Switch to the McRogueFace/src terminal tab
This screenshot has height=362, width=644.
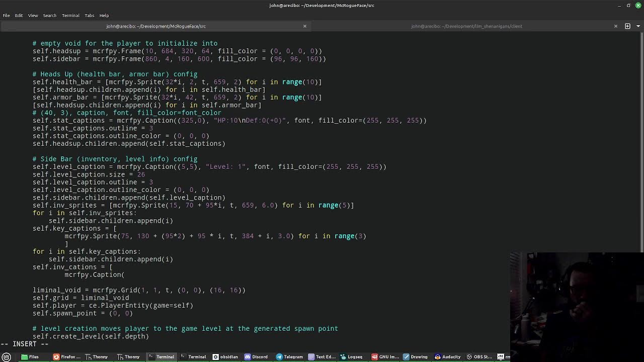(x=156, y=26)
